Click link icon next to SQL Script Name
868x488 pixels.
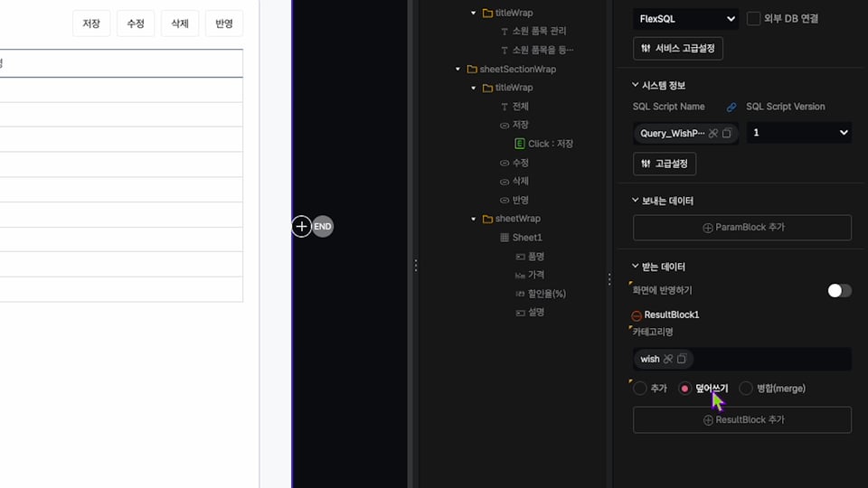(x=731, y=107)
